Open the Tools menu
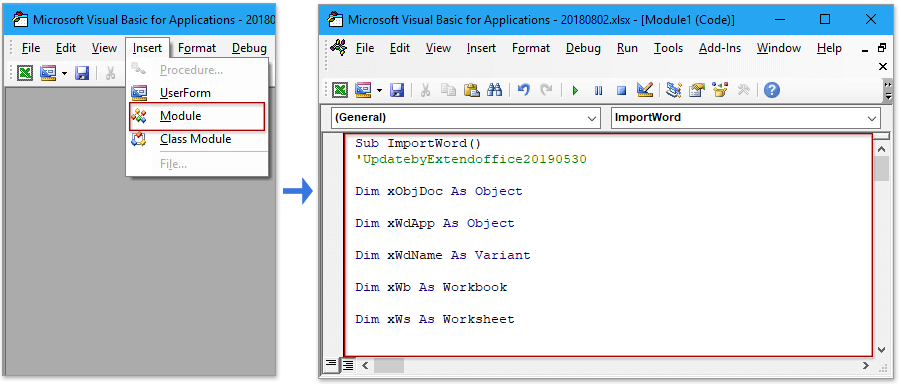 668,48
